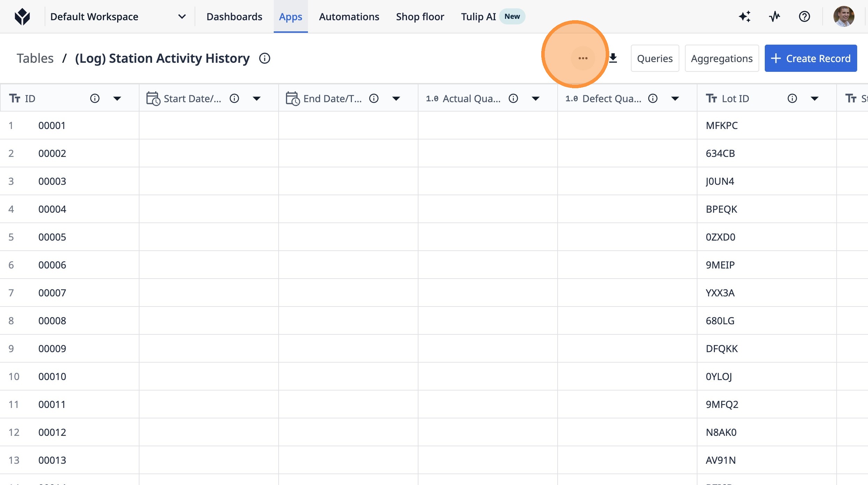Open the ID column dropdown arrow

(117, 99)
